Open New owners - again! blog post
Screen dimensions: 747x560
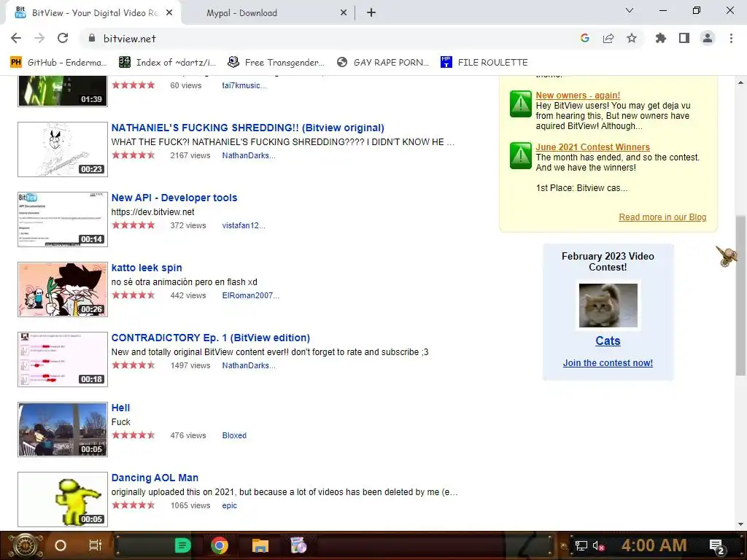click(x=578, y=96)
